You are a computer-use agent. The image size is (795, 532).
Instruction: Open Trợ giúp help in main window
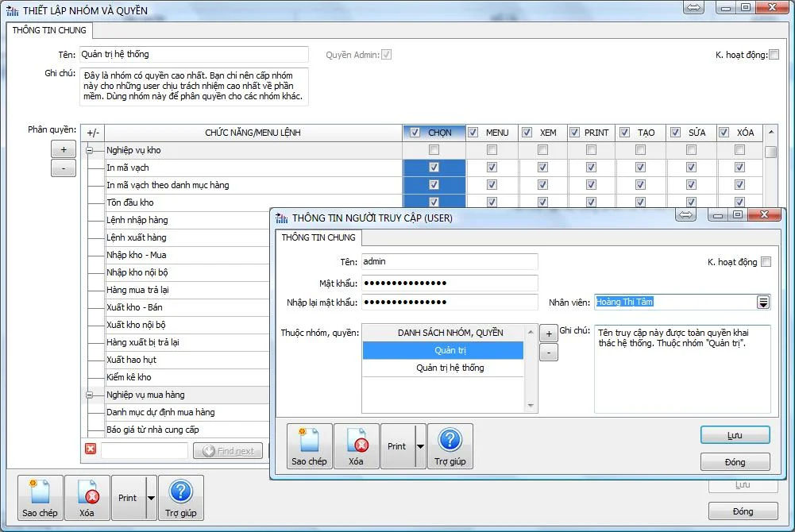click(181, 498)
